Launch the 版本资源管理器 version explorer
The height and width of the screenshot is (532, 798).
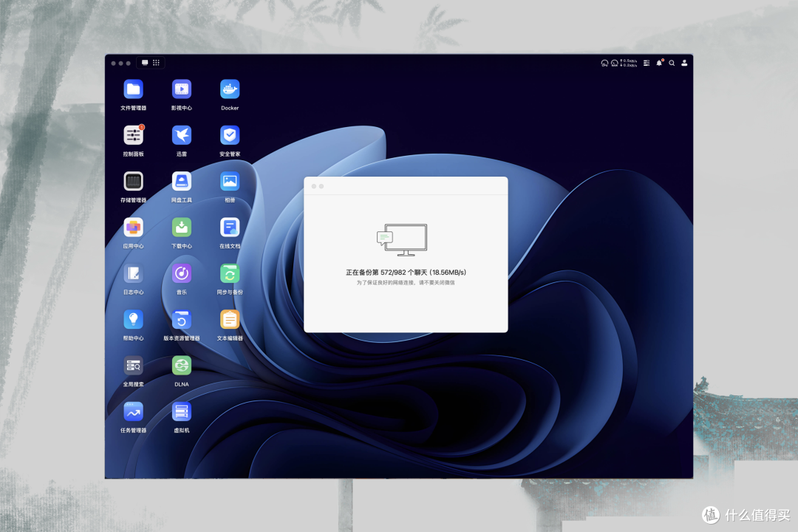coord(182,320)
